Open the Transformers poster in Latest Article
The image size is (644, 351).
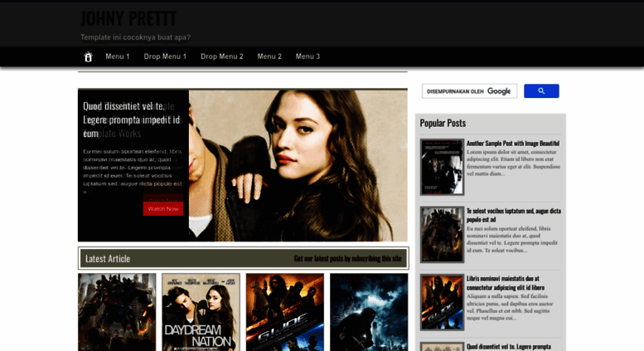117,312
